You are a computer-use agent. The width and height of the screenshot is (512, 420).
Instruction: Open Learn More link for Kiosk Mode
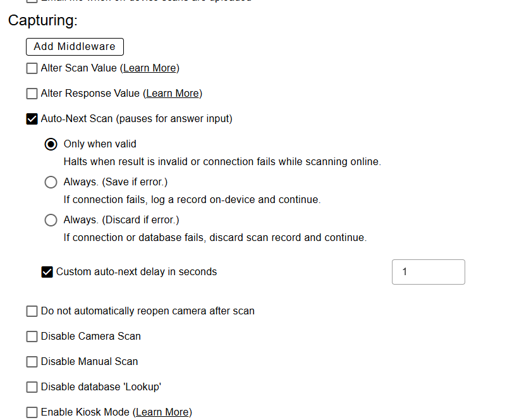tap(162, 412)
